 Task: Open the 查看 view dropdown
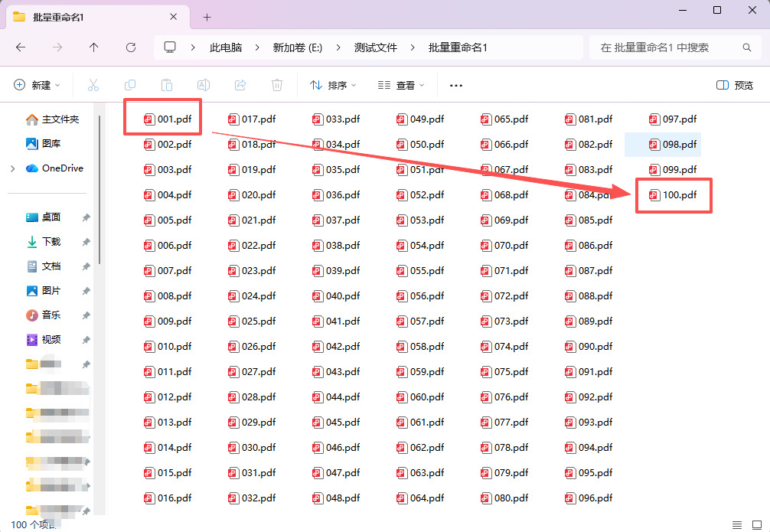401,85
